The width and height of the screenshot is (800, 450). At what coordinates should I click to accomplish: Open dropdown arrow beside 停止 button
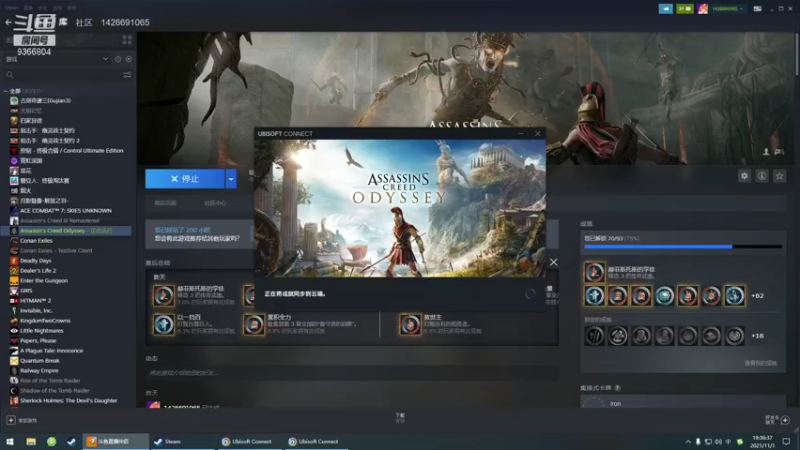(x=231, y=179)
